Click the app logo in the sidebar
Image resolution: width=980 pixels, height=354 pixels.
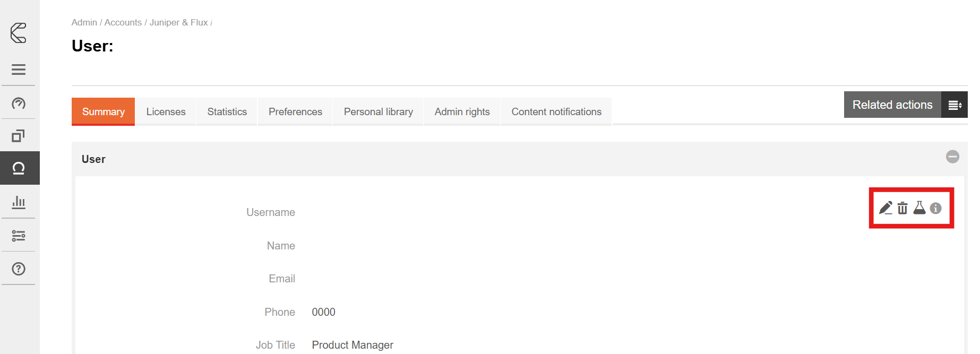[19, 33]
